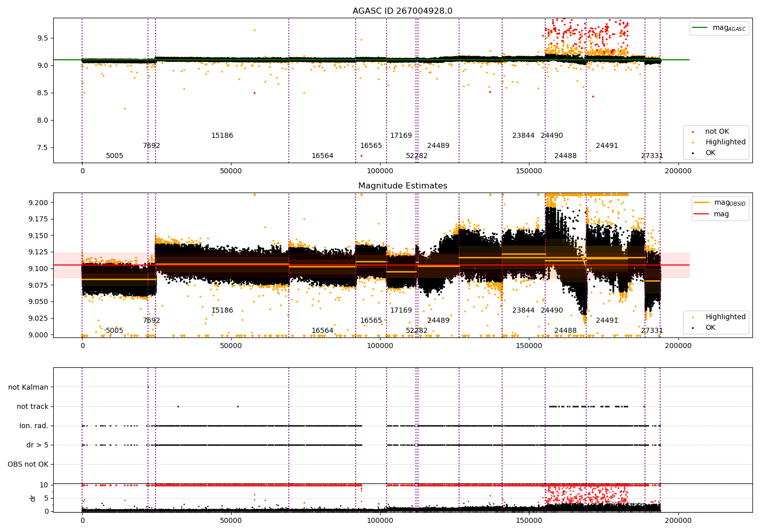This screenshot has height=532, width=760.
Task: Click obsid label 15186 in the AGASC ID plot
Action: (222, 136)
